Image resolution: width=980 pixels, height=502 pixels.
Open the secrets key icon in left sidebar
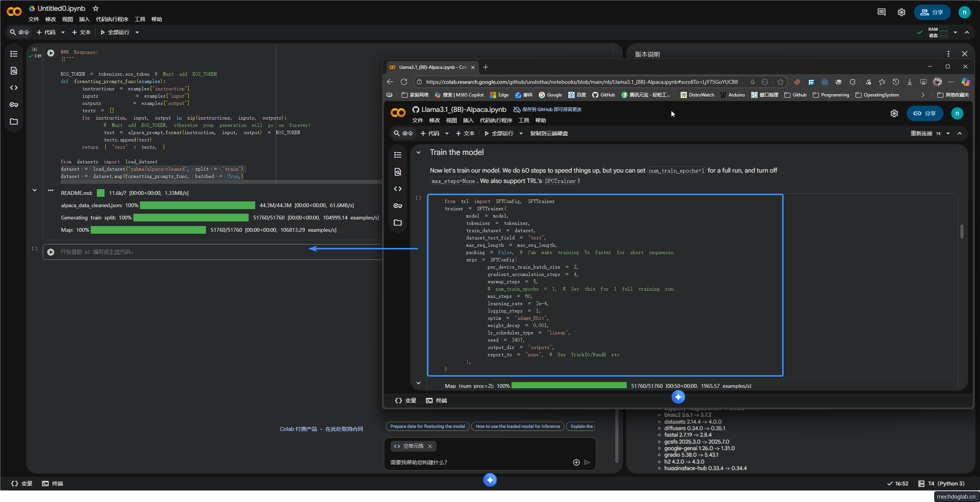point(14,105)
